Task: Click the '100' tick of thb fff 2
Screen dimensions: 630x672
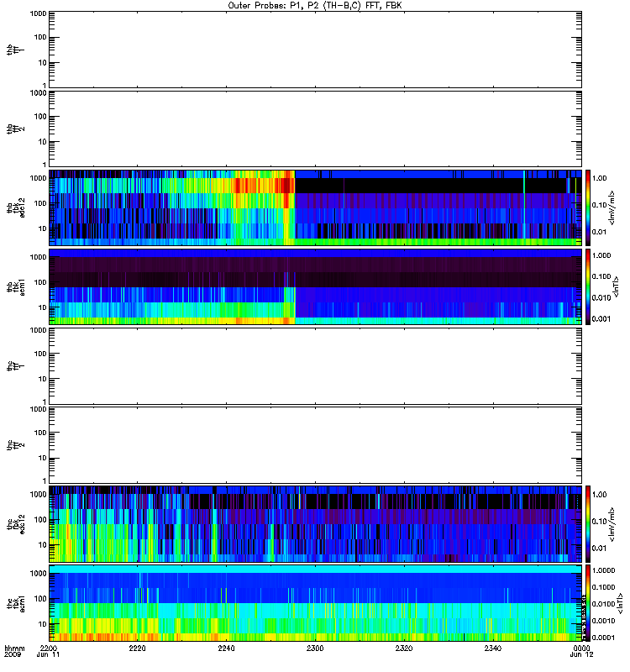Action: 39,117
